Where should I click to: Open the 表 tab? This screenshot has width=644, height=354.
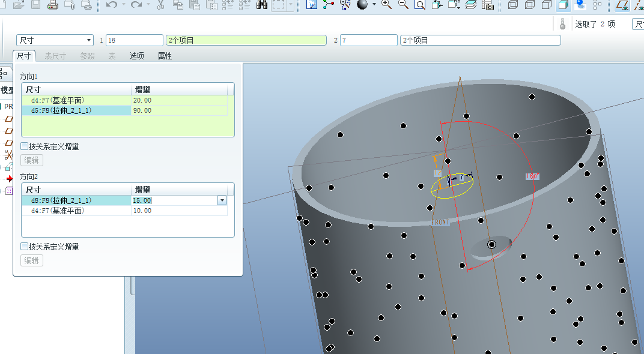(112, 56)
